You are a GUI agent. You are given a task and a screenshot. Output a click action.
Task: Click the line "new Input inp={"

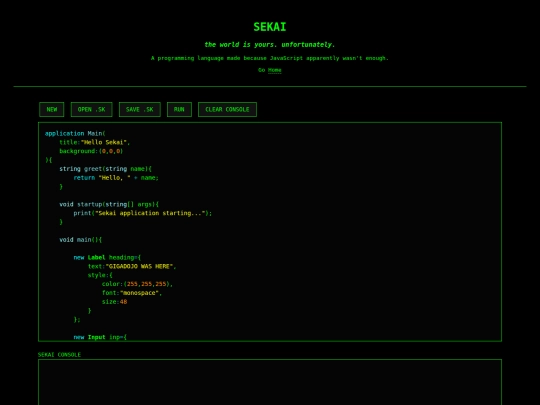click(100, 337)
